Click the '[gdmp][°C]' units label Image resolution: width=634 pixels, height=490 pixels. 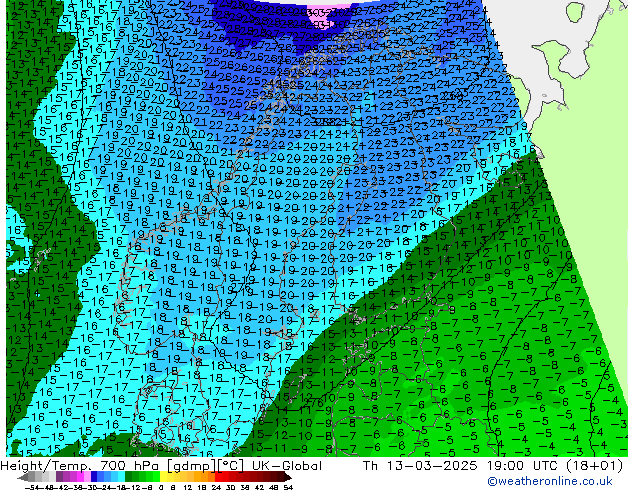pos(206,466)
